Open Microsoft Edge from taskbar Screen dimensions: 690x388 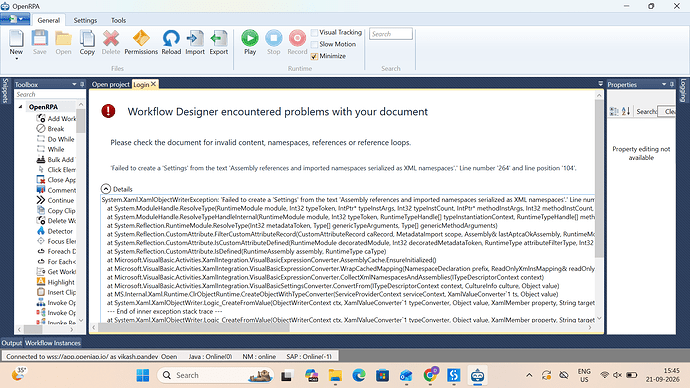[359, 375]
